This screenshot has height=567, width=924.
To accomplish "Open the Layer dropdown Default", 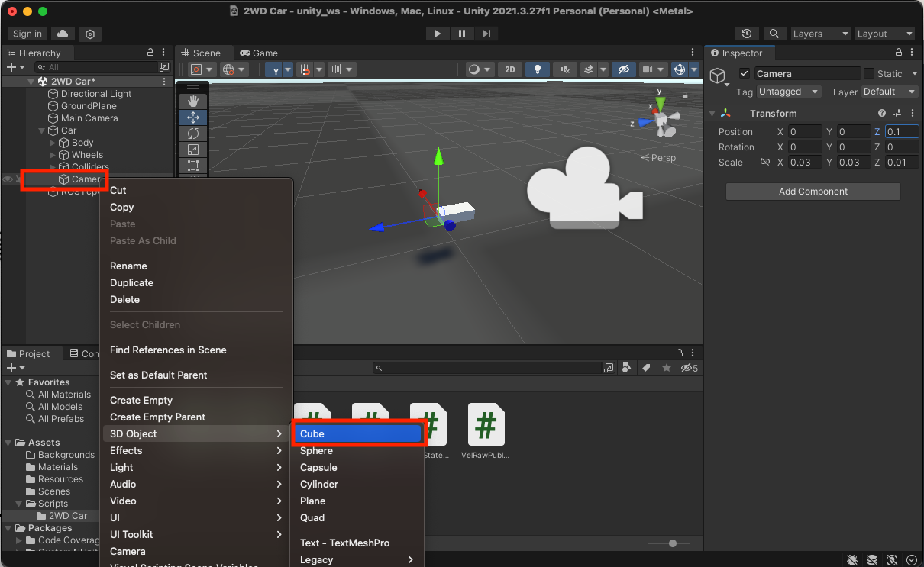I will 890,92.
